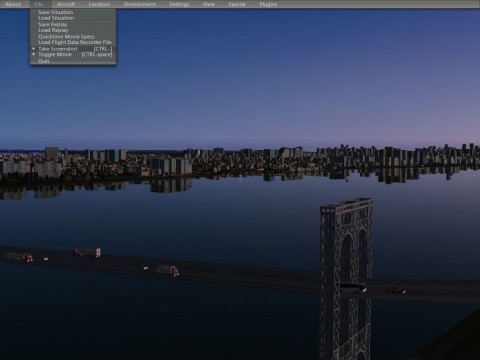Open the Environment menu
Image resolution: width=480 pixels, height=360 pixels.
(140, 4)
